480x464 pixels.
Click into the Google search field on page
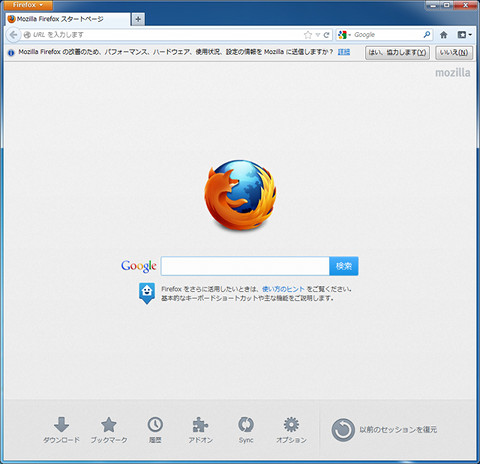click(x=245, y=266)
